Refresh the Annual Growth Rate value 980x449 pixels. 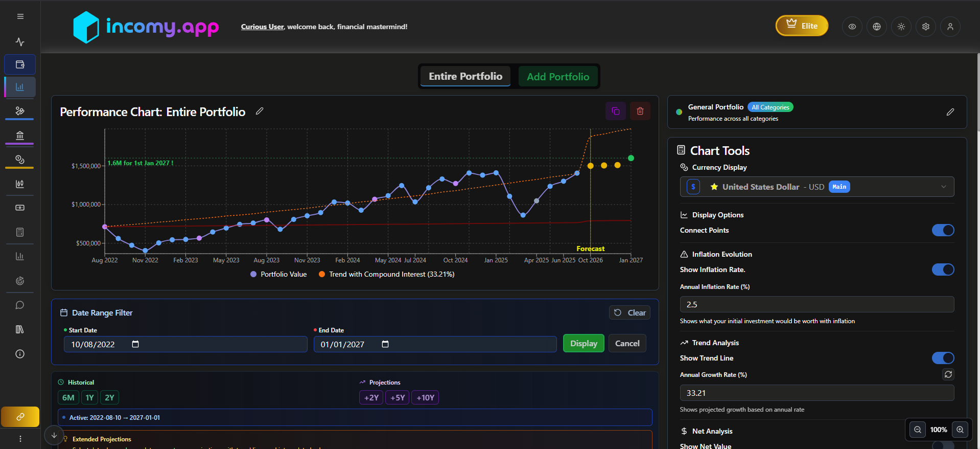(x=948, y=374)
